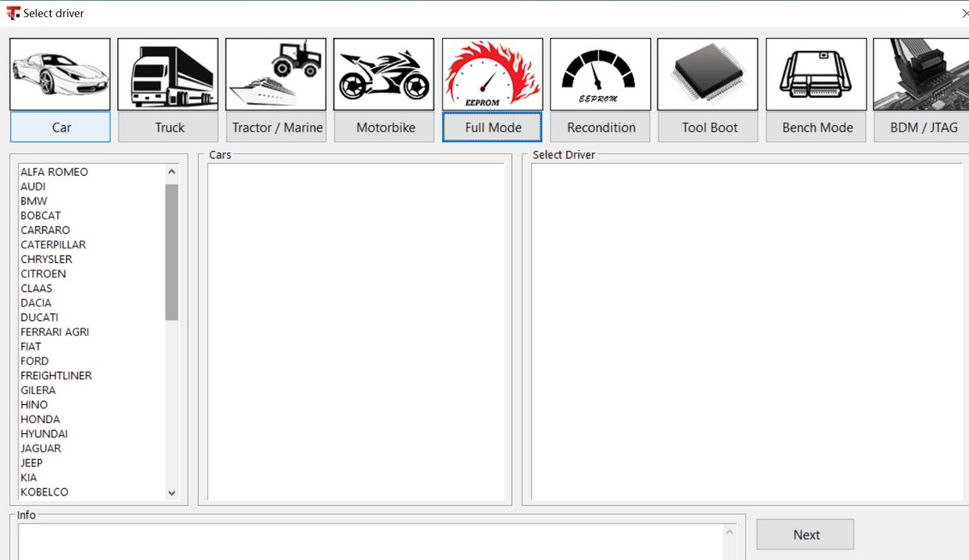Select FIAT in brand list
Viewport: 969px width, 560px height.
coord(31,346)
